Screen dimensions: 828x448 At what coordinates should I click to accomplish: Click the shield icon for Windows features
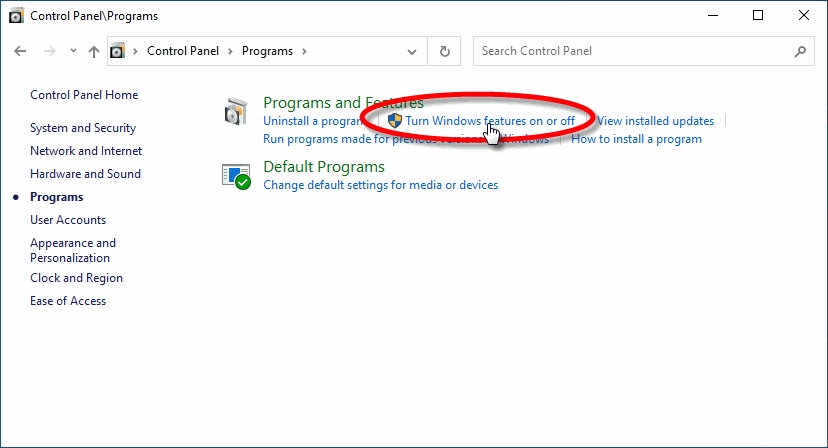(394, 121)
